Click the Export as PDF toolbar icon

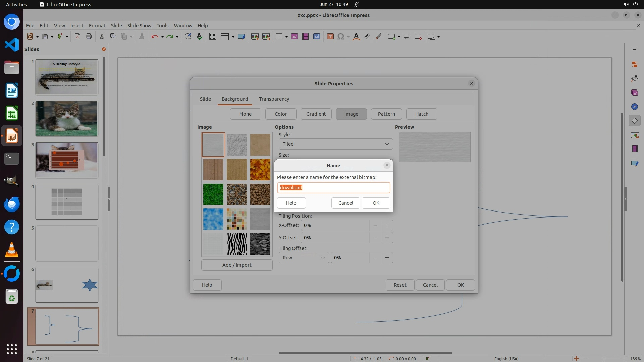tap(77, 37)
